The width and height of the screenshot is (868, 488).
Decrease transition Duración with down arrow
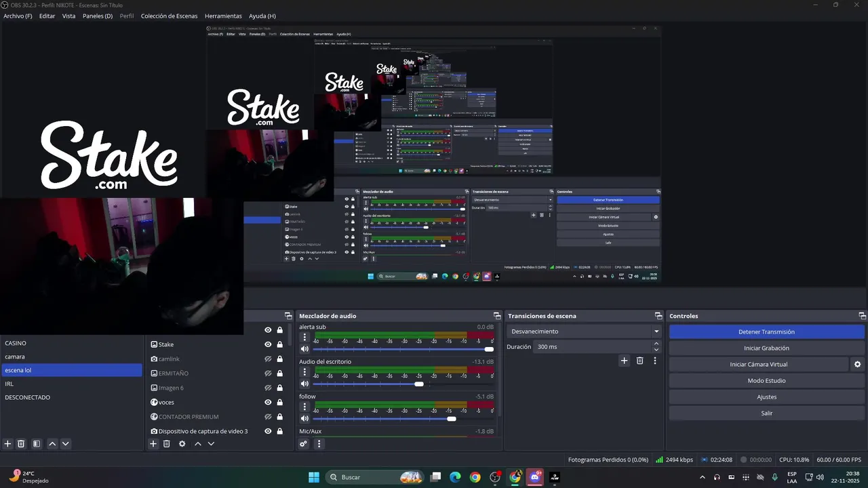tap(656, 350)
